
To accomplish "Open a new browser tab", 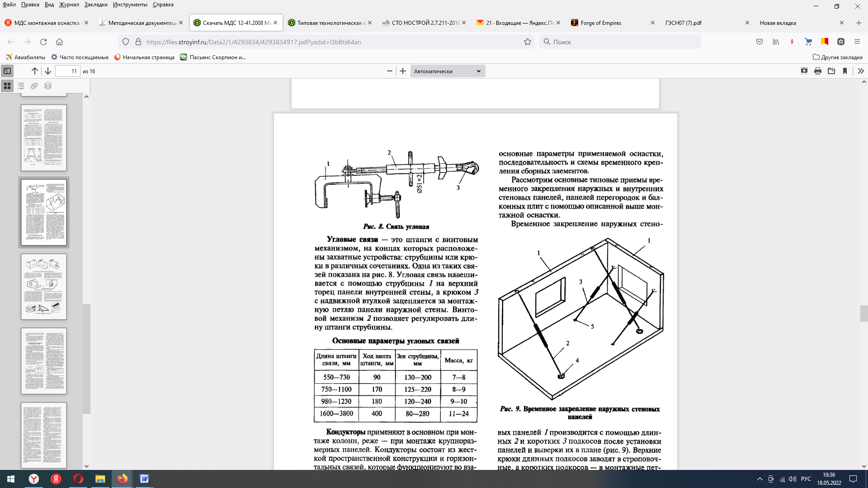I will point(859,23).
